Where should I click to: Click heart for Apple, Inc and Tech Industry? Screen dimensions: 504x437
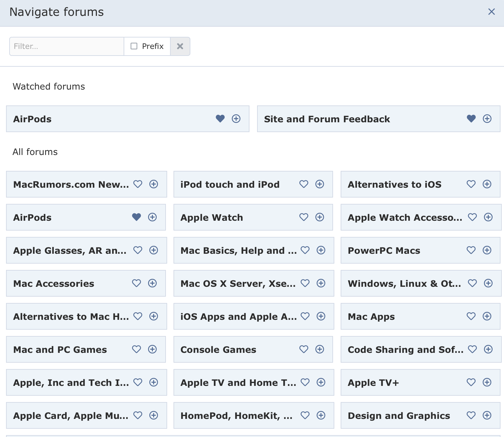[x=138, y=382]
